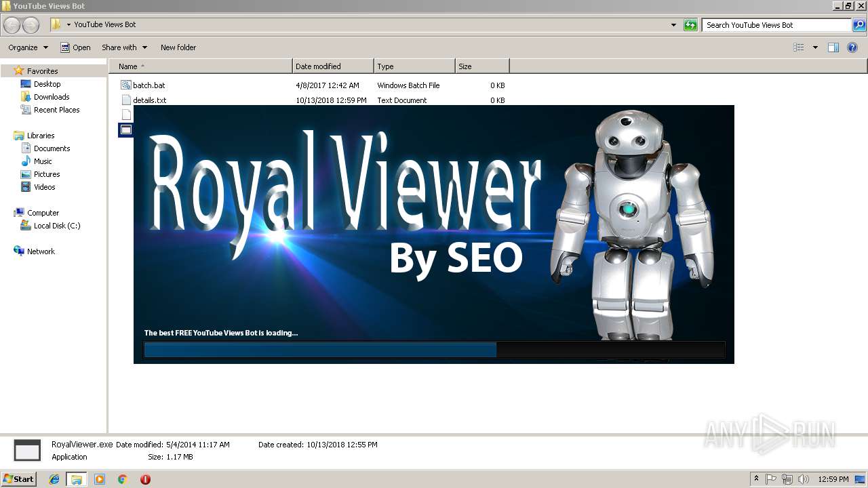The height and width of the screenshot is (488, 868).
Task: Open Local Disk (C:)
Action: (57, 226)
